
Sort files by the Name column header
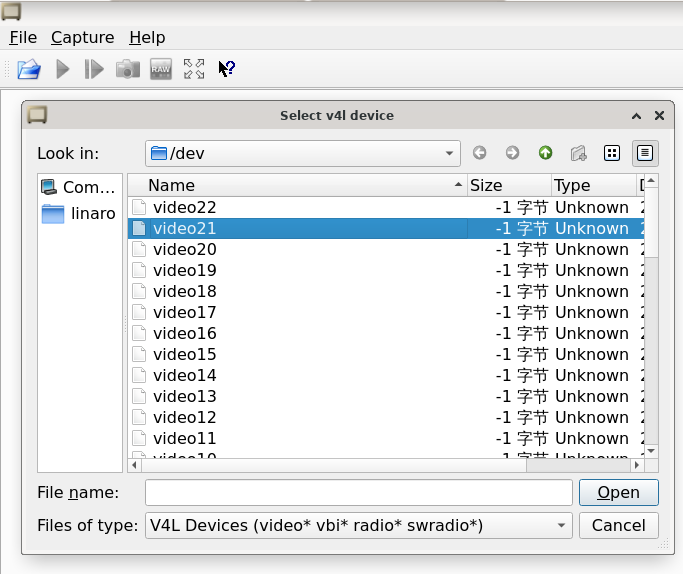[x=300, y=185]
